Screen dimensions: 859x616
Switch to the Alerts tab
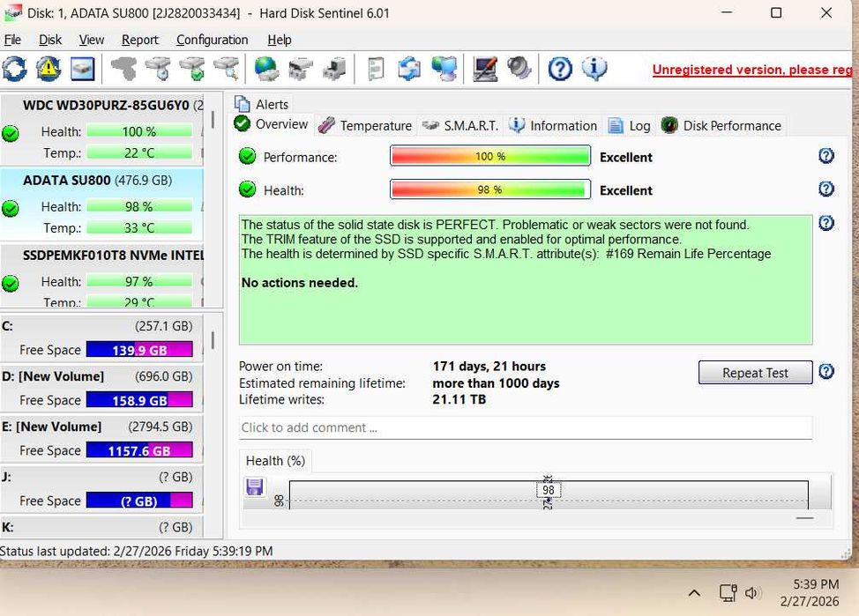[x=262, y=104]
